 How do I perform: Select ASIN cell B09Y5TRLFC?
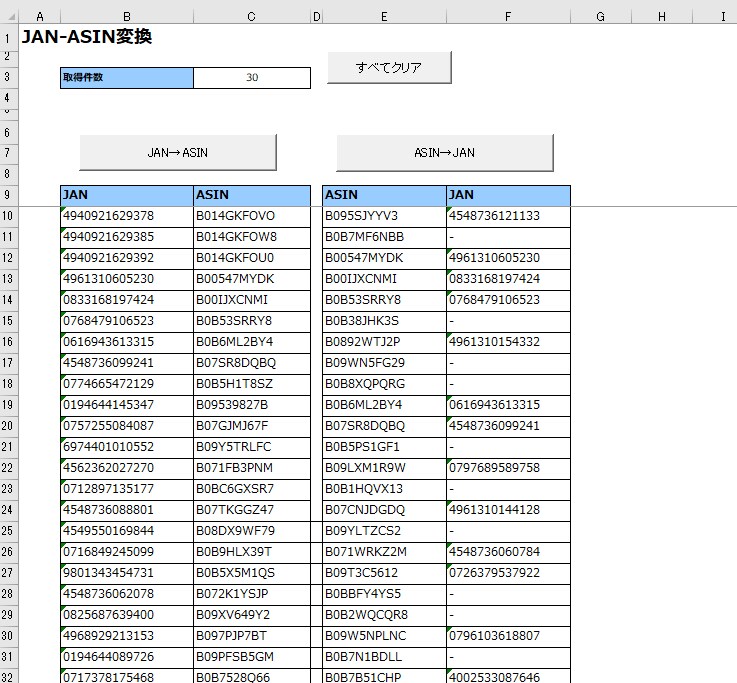252,447
